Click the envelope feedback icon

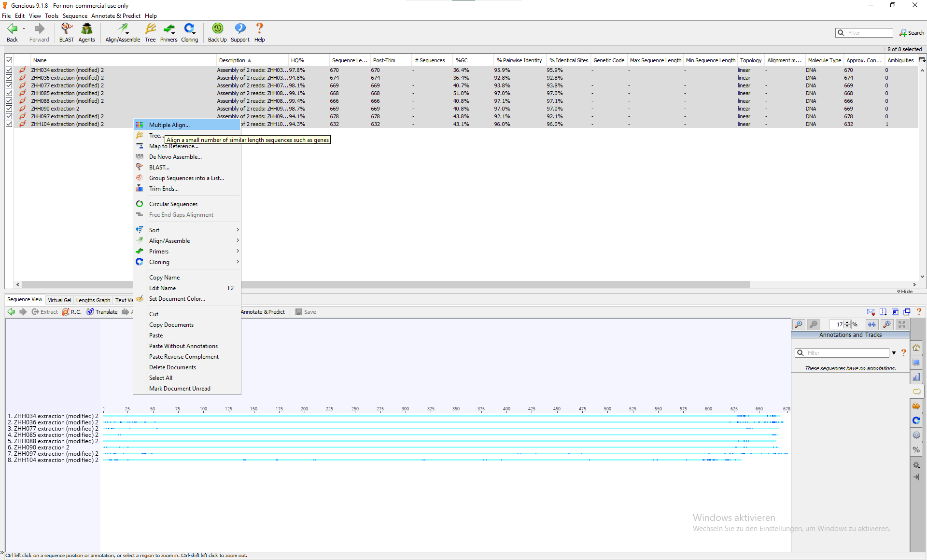871,312
